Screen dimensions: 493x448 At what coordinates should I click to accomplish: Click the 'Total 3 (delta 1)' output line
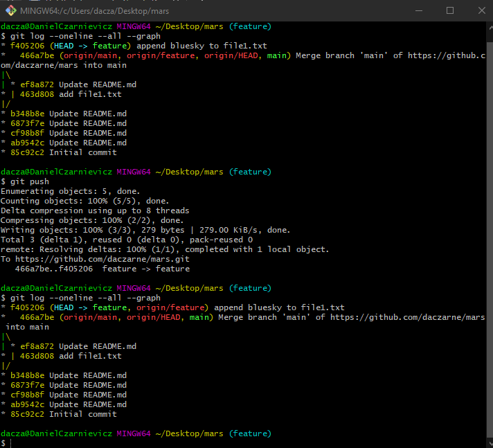click(126, 240)
